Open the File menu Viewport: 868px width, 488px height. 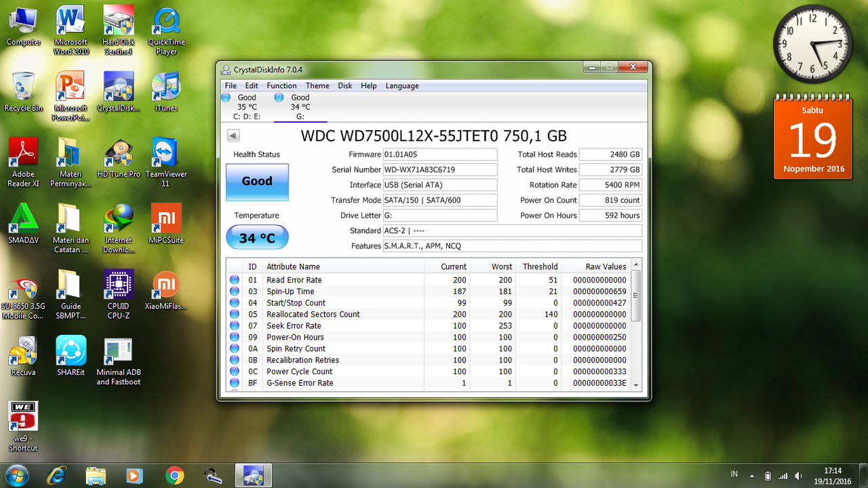tap(231, 86)
